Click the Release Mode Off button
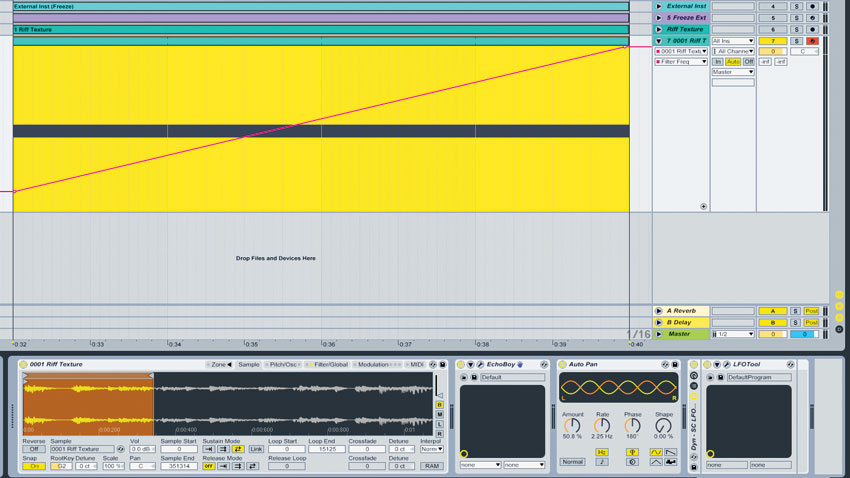The image size is (850, 478). 209,466
